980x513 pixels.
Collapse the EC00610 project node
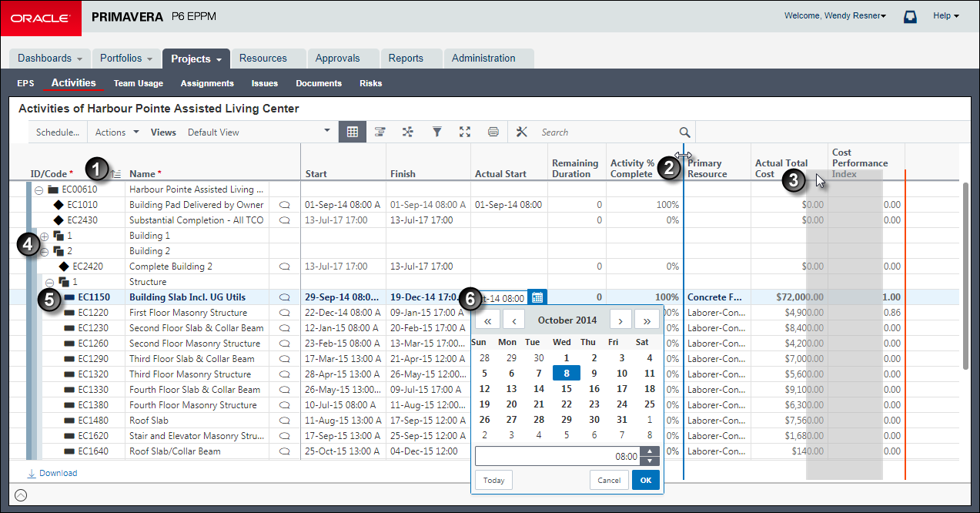[x=38, y=189]
